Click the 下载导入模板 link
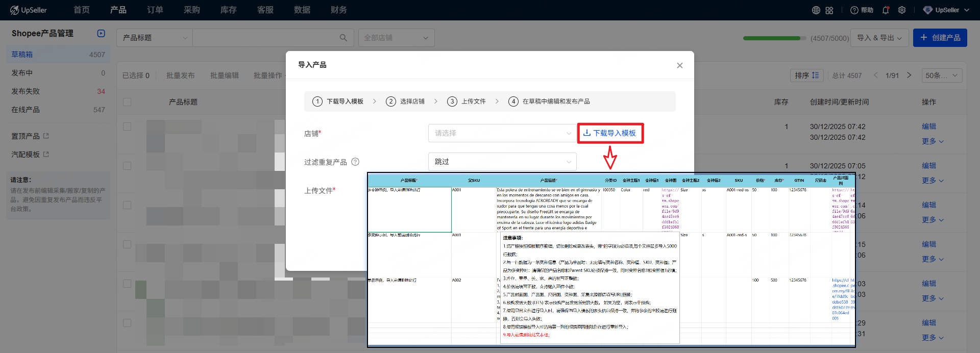The height and width of the screenshot is (353, 980). 610,133
